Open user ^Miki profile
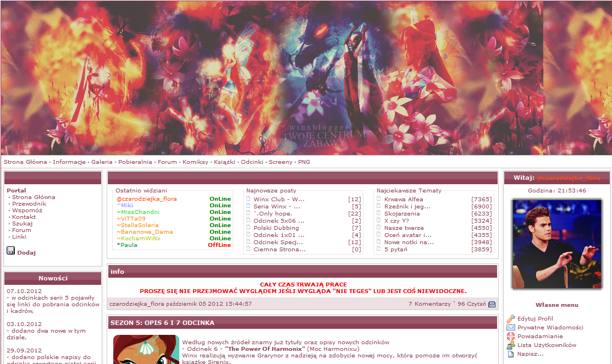Screen dimensions: 612x364 coord(124,205)
